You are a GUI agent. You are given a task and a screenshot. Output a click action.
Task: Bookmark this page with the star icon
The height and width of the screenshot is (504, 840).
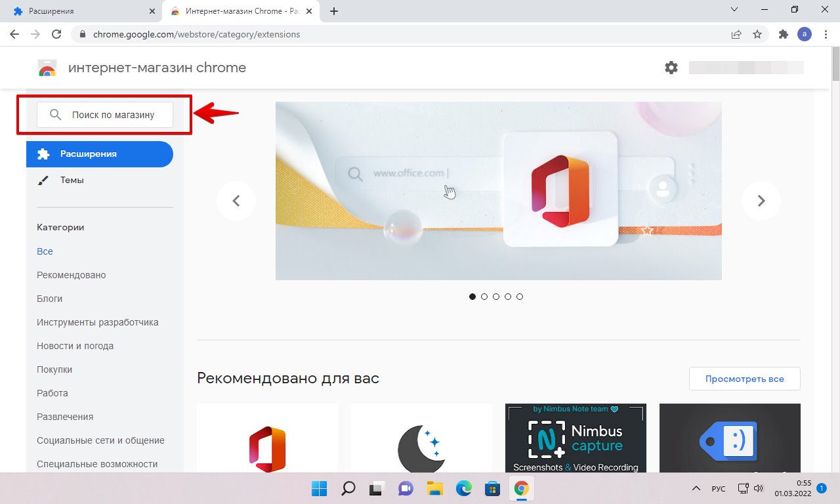757,34
